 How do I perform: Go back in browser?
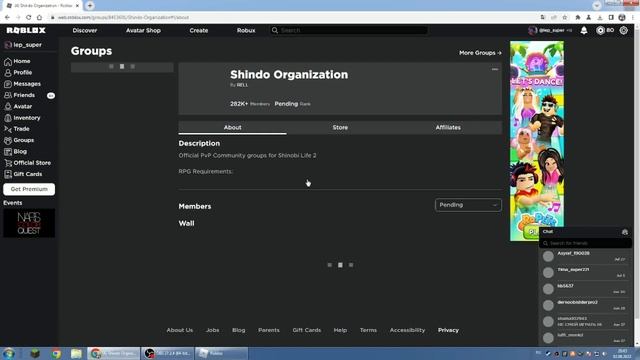click(7, 18)
